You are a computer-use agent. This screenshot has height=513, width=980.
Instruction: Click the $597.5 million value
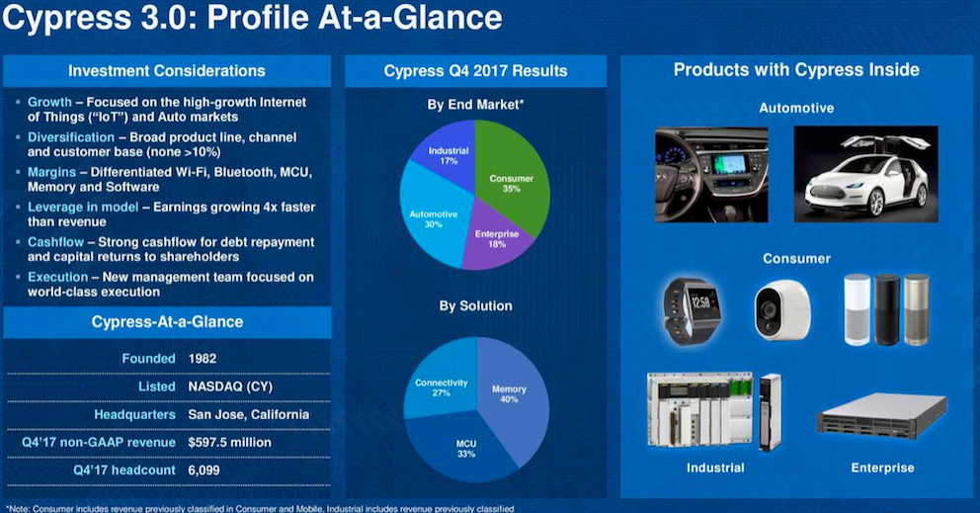tap(229, 442)
